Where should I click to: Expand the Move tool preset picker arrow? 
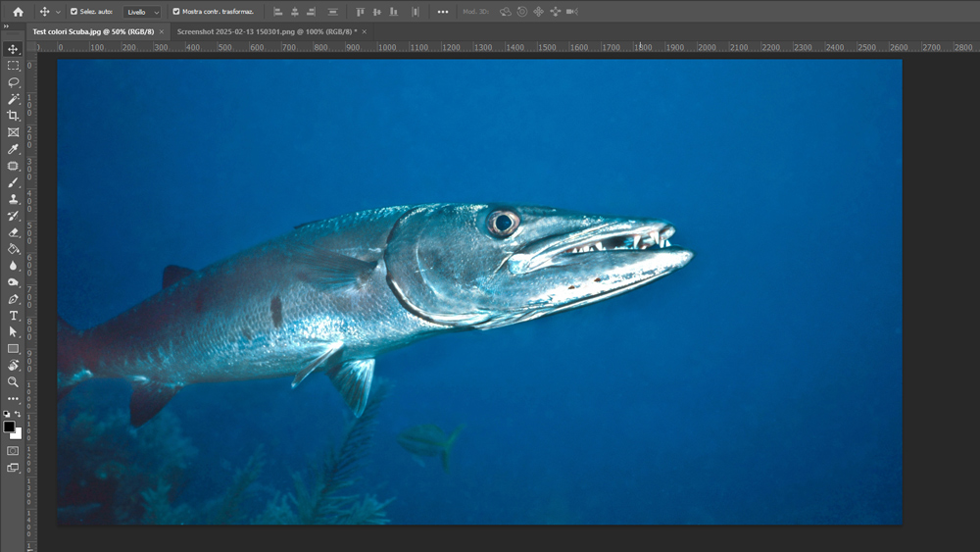(58, 12)
